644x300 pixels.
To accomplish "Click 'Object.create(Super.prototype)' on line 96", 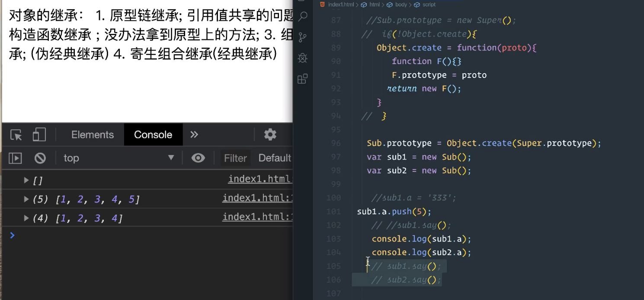I will (x=521, y=143).
